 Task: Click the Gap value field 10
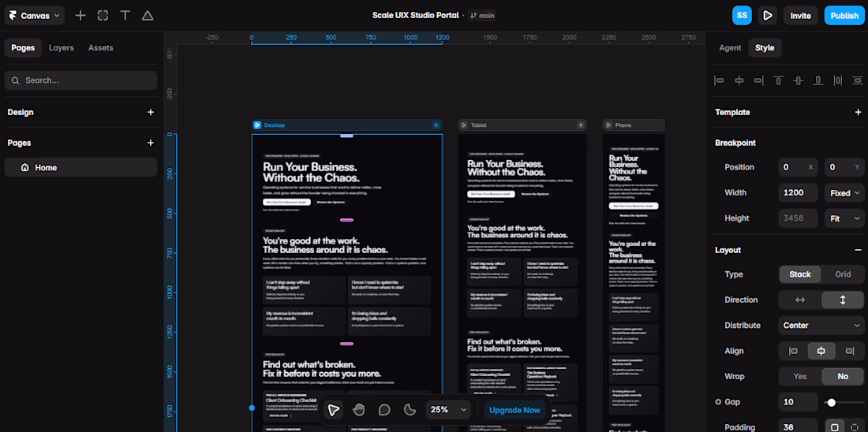coord(799,402)
